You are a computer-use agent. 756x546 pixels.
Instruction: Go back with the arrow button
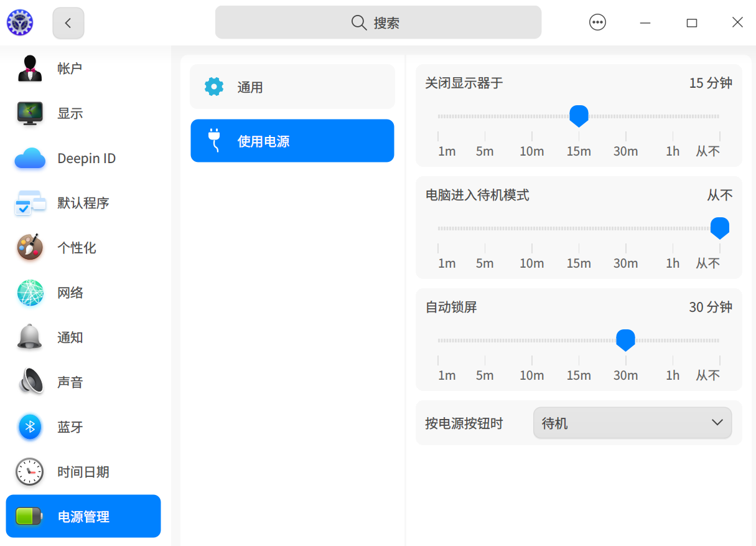[x=68, y=23]
